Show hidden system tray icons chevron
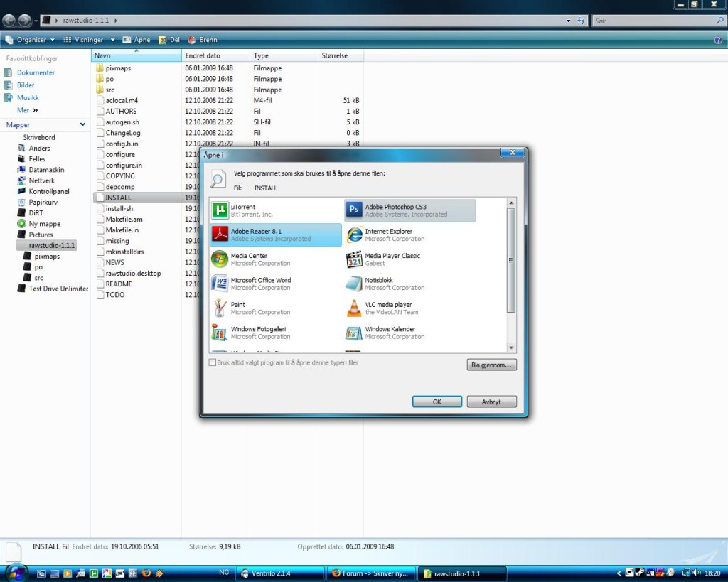This screenshot has width=728, height=582. pyautogui.click(x=619, y=573)
